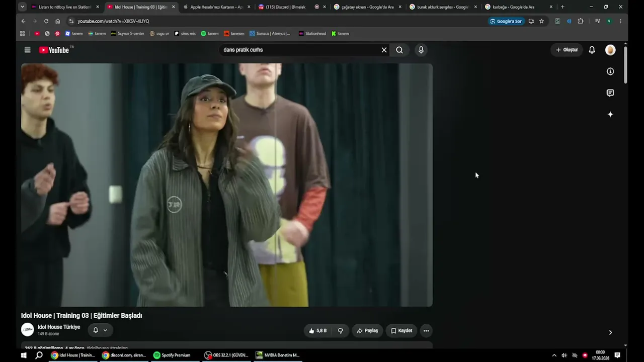The width and height of the screenshot is (644, 362).
Task: Open the info icon in right side panel
Action: pos(610,71)
